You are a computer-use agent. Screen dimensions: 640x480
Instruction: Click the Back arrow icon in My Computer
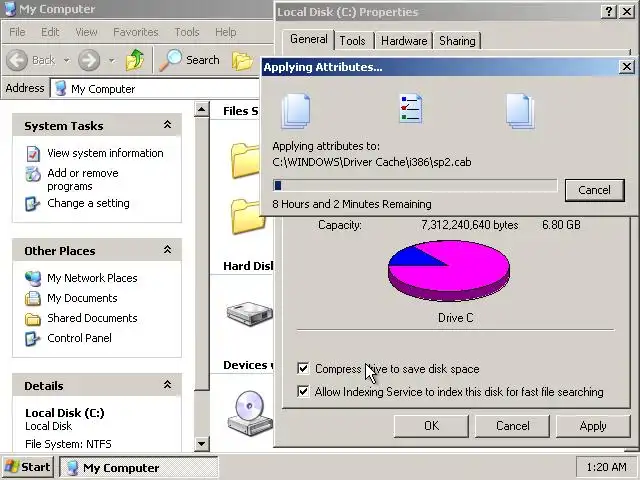pyautogui.click(x=17, y=60)
